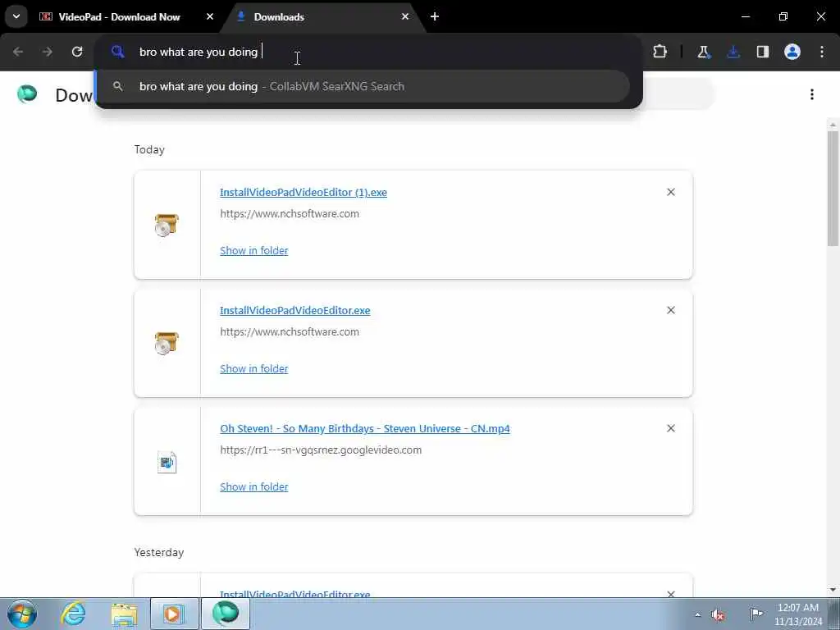Open Oh Steven! So Many Birthdays mp4
This screenshot has height=630, width=840.
[365, 428]
